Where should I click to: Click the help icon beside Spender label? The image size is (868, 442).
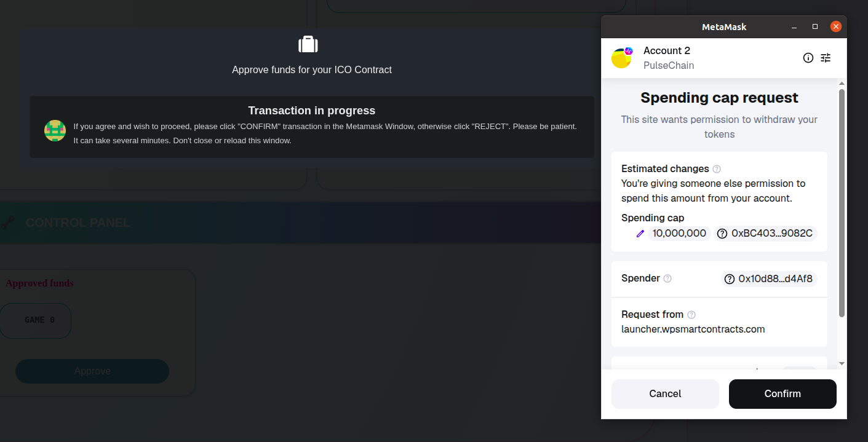tap(667, 278)
